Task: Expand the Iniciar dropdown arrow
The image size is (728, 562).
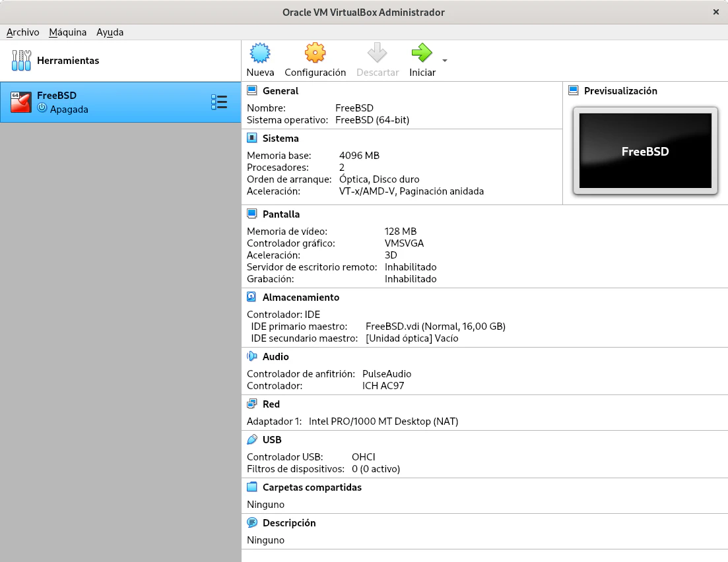Action: [x=445, y=61]
